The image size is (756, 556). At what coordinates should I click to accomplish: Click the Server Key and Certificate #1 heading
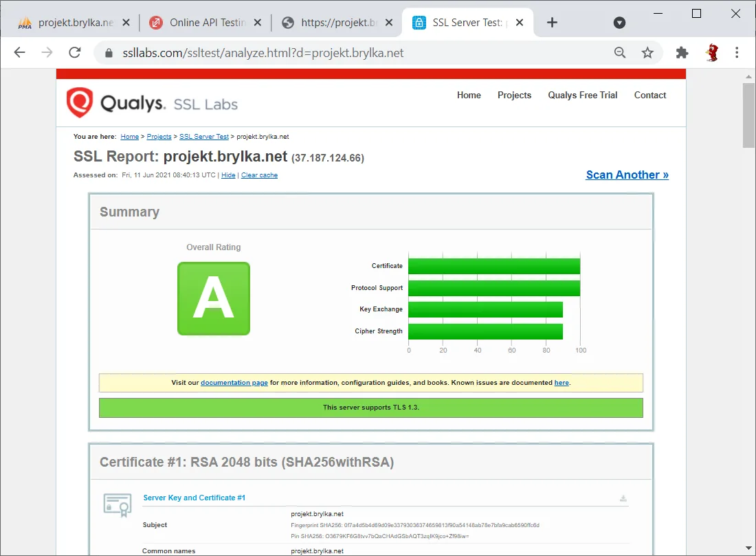[x=194, y=498]
